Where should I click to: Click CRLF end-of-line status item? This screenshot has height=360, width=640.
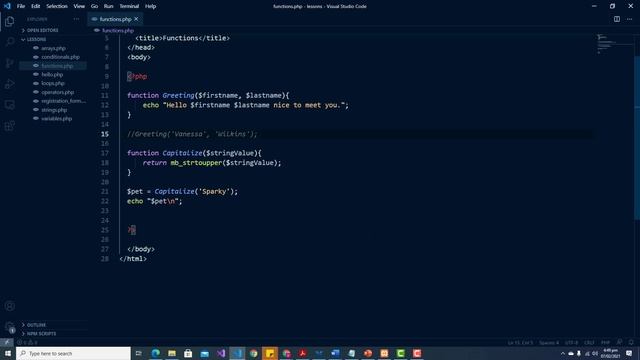tap(589, 342)
